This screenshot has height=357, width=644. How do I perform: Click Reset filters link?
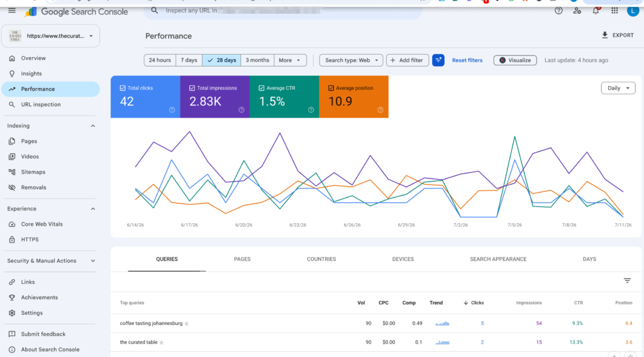(x=467, y=60)
